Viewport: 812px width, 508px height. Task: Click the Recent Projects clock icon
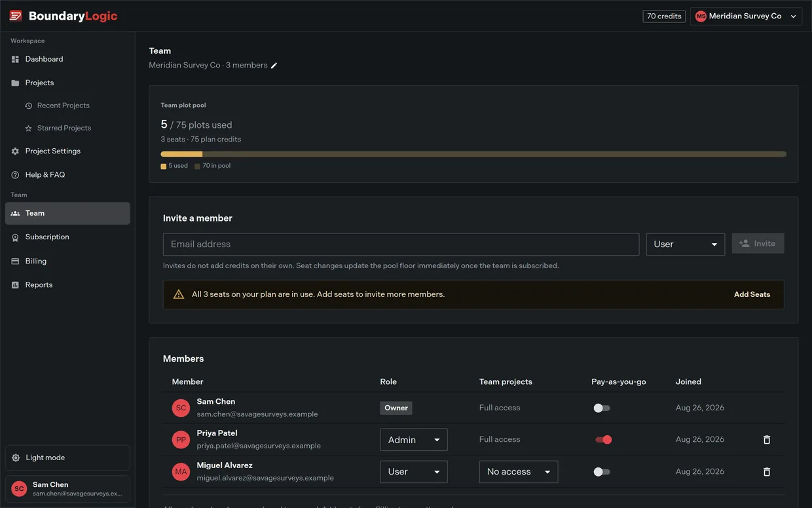pos(28,106)
